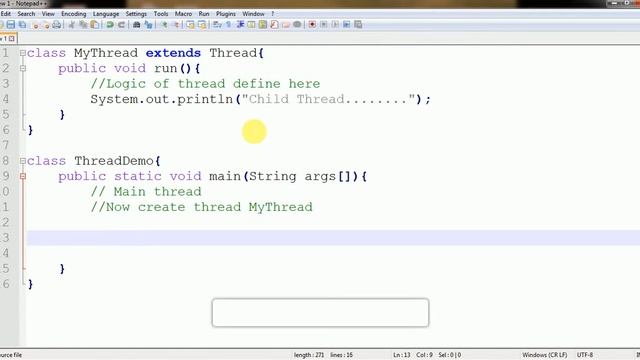
Task: Toggle Show All Characters icon
Action: pyautogui.click(x=229, y=24)
